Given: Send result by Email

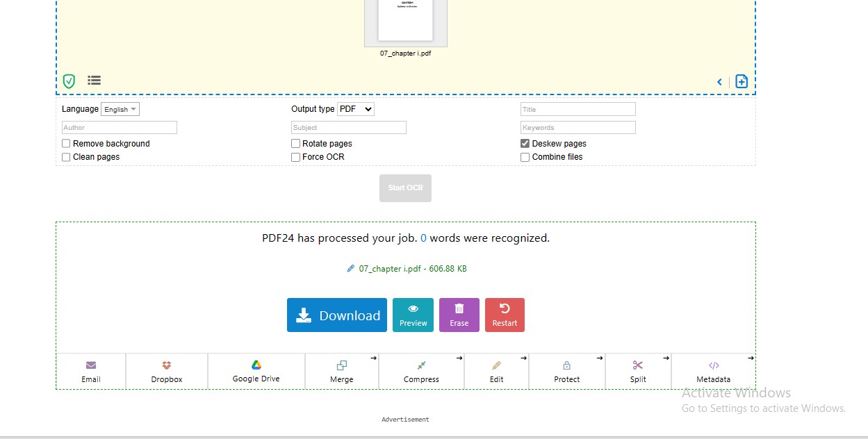Looking at the screenshot, I should (x=91, y=372).
